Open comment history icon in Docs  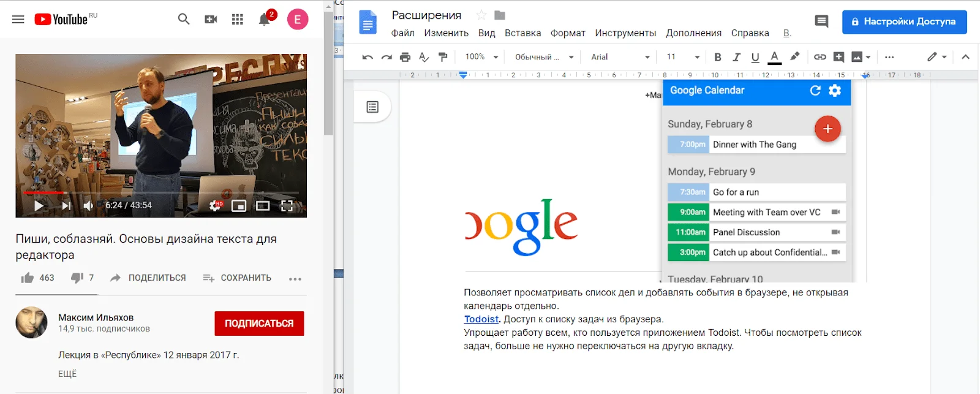pyautogui.click(x=821, y=22)
